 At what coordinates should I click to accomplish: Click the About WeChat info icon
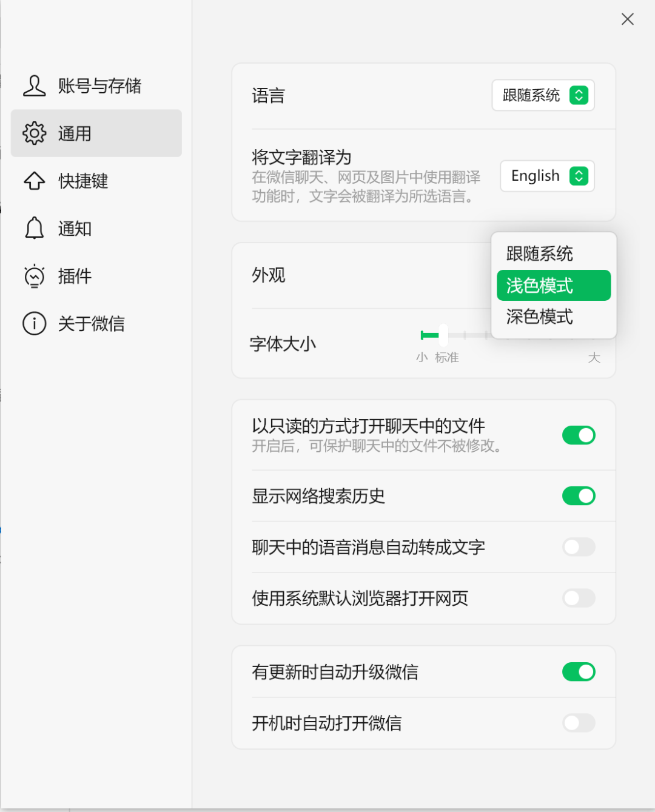pos(35,323)
